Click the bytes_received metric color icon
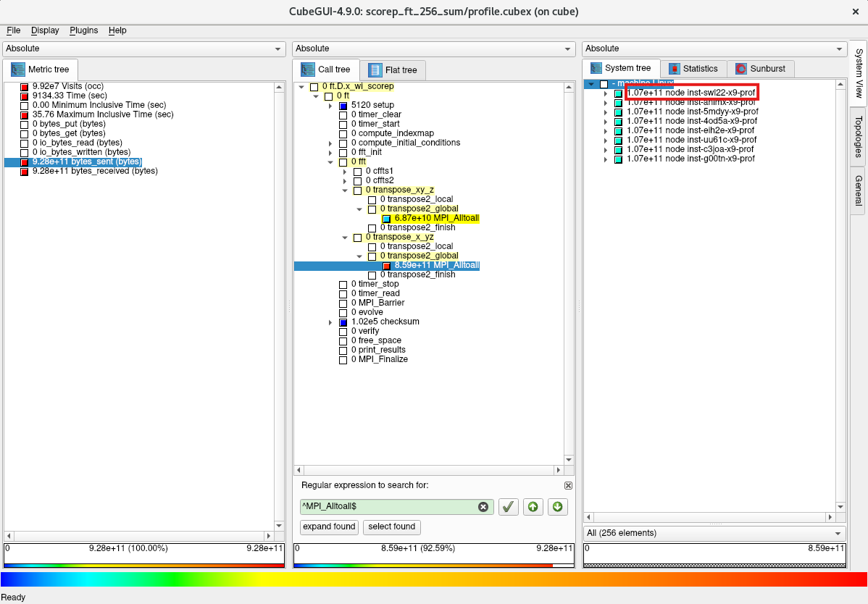The width and height of the screenshot is (868, 604). [25, 172]
